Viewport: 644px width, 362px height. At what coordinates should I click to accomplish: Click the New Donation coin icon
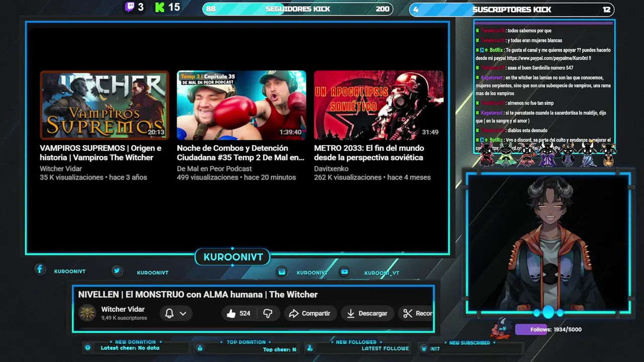88,347
